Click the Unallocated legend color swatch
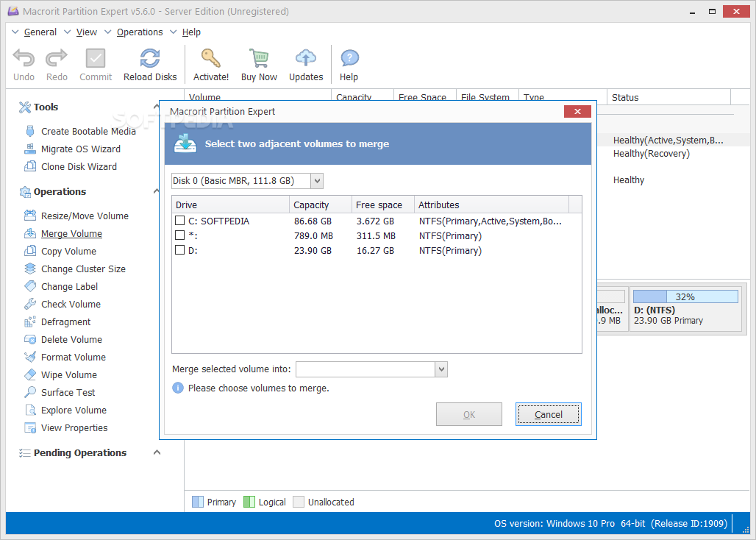Viewport: 756px width, 540px height. [x=299, y=502]
